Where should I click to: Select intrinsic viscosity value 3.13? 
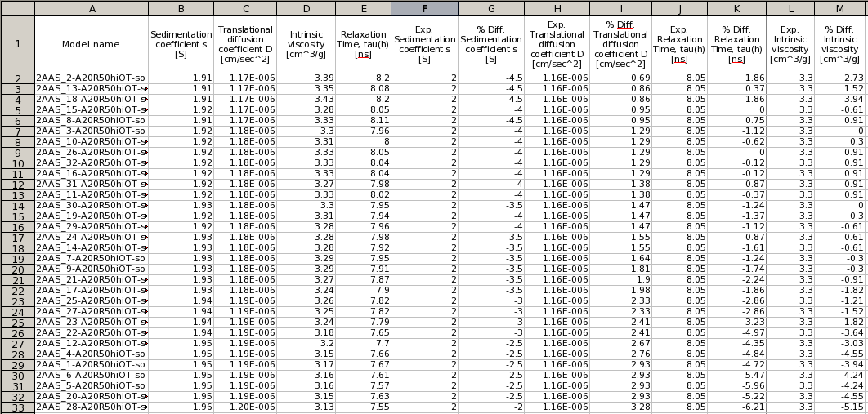pyautogui.click(x=306, y=407)
